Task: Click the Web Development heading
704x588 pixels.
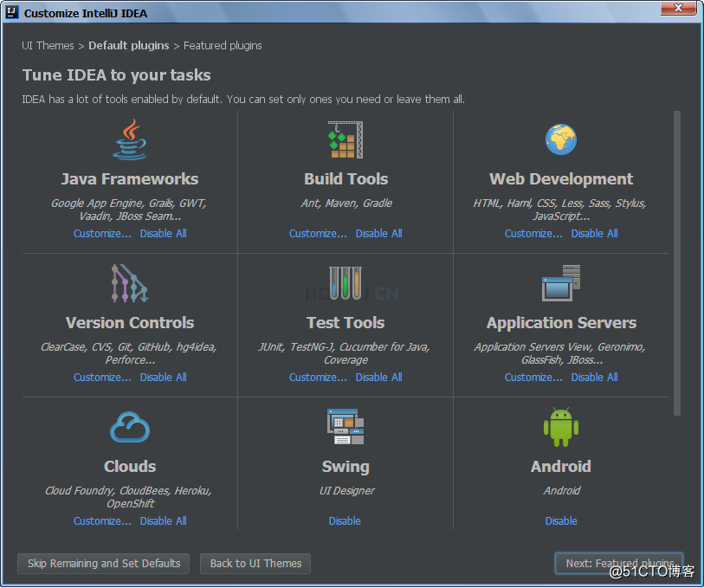Action: [x=561, y=179]
